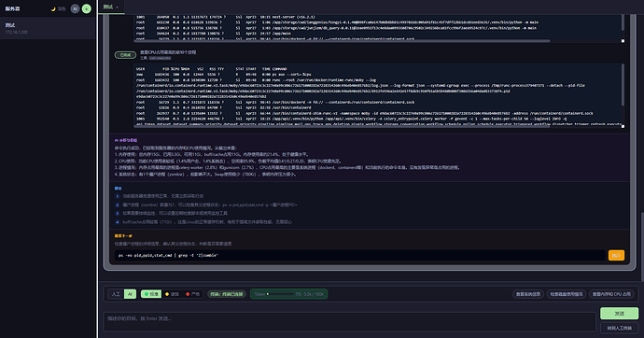Click the green 发送 send button

coord(619,314)
